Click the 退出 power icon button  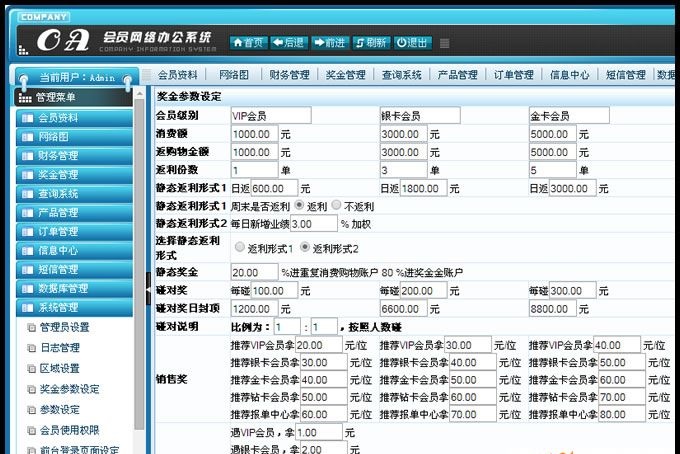coord(412,42)
